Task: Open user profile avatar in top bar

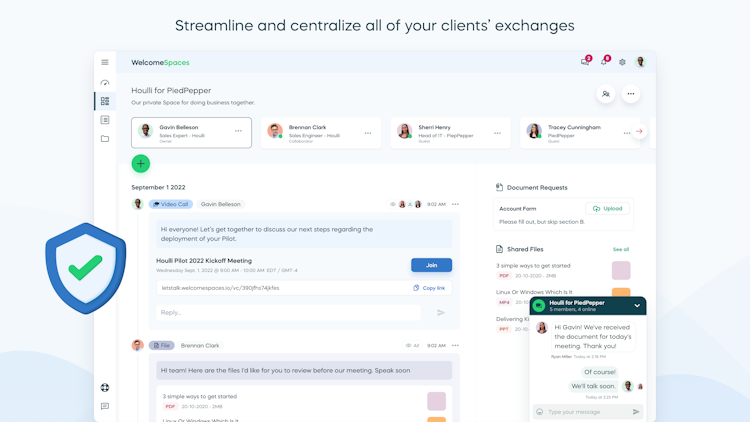Action: click(x=640, y=62)
